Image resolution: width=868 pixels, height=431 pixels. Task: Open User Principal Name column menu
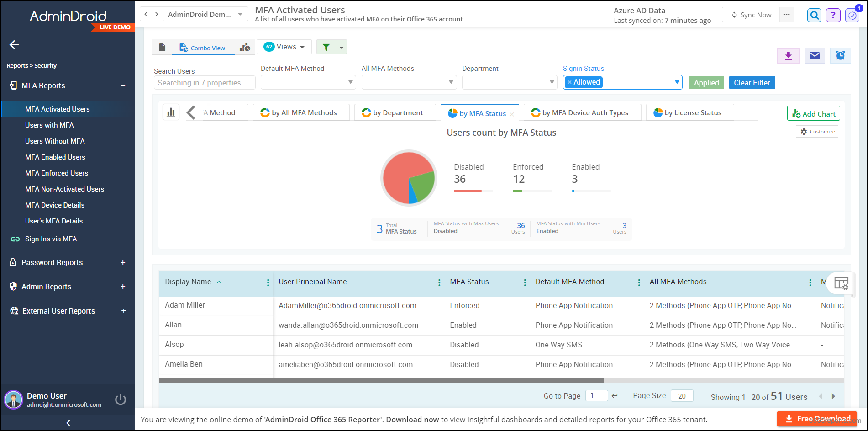tap(439, 283)
